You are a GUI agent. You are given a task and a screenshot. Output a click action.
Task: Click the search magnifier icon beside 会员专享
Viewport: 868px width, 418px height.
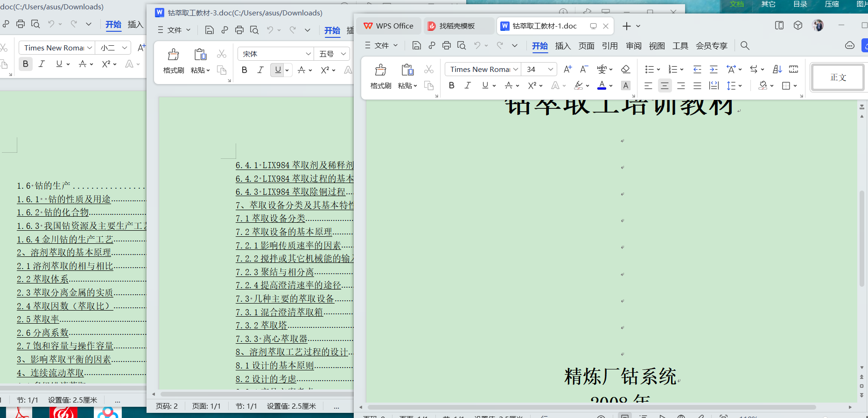coord(745,45)
